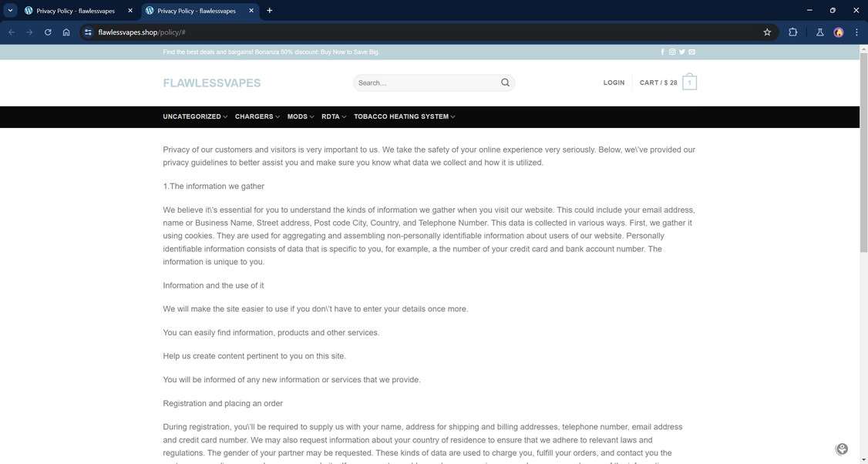Expand the CHARGERS menu
This screenshot has width=868, height=464.
pos(257,117)
